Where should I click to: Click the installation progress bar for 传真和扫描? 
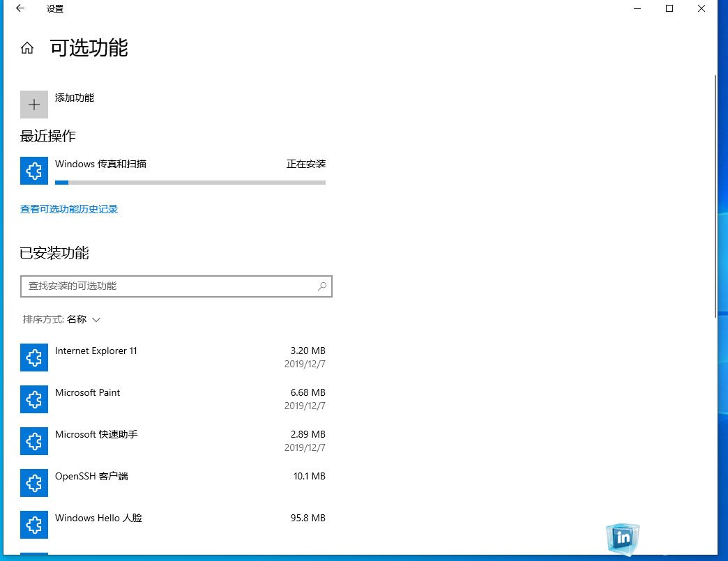click(x=190, y=183)
